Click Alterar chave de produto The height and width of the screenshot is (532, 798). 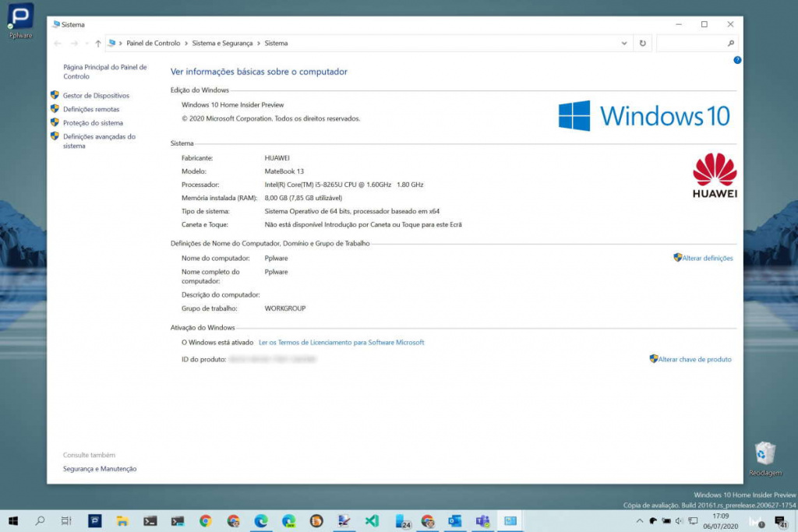pos(694,359)
